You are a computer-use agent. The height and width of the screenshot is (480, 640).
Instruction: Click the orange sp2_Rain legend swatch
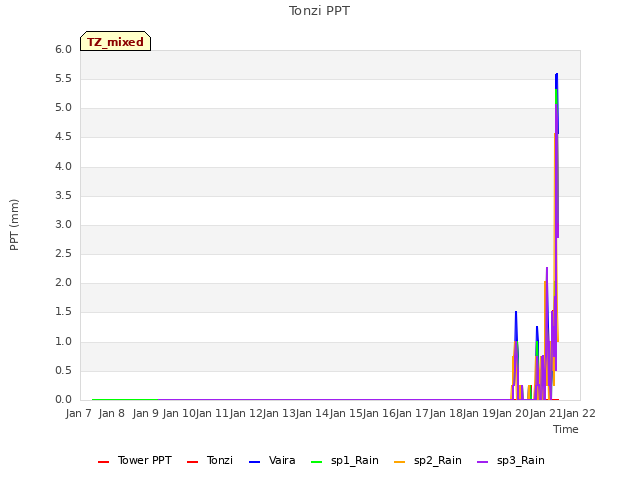click(399, 462)
